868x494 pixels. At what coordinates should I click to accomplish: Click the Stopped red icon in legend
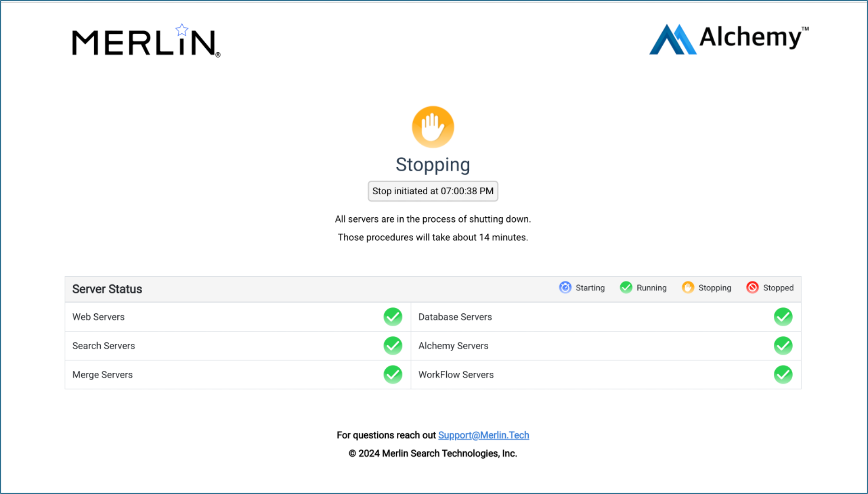(x=753, y=288)
